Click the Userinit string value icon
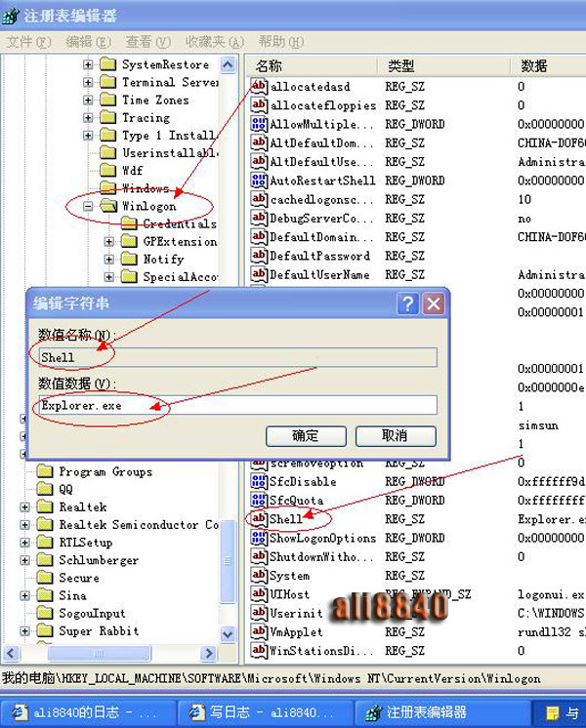 (259, 613)
